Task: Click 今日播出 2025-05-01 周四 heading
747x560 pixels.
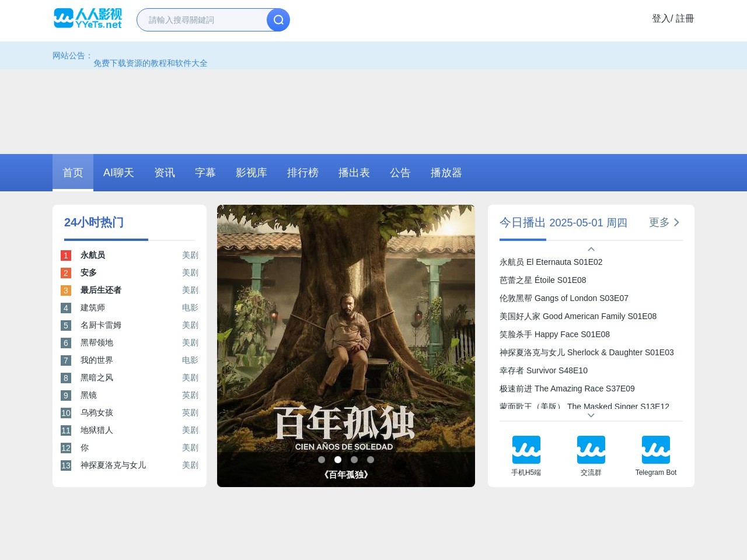Action: tap(563, 222)
